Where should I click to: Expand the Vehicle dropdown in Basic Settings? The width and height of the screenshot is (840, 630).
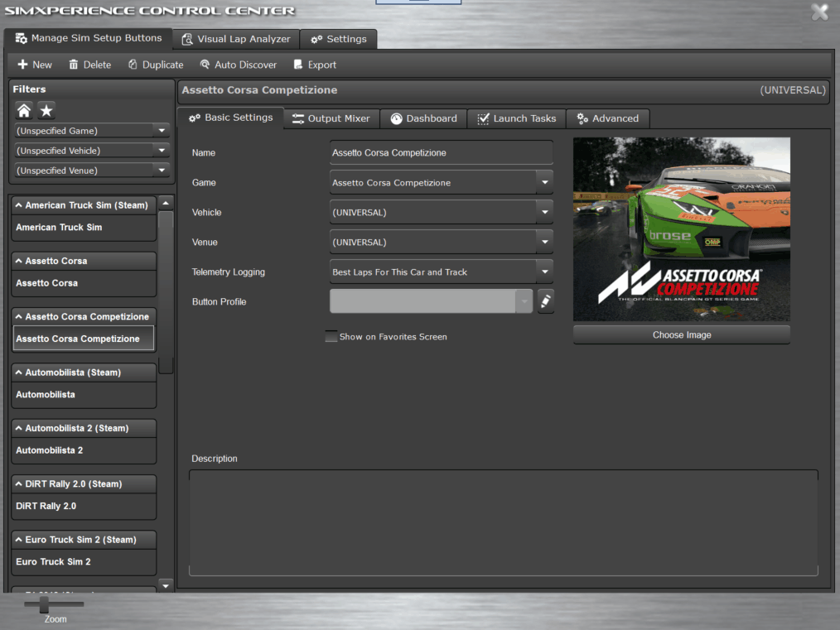[x=543, y=212]
